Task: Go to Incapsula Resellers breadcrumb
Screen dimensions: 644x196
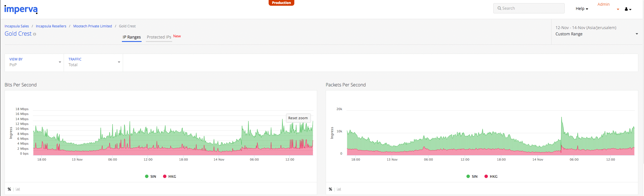Action: (x=51, y=26)
